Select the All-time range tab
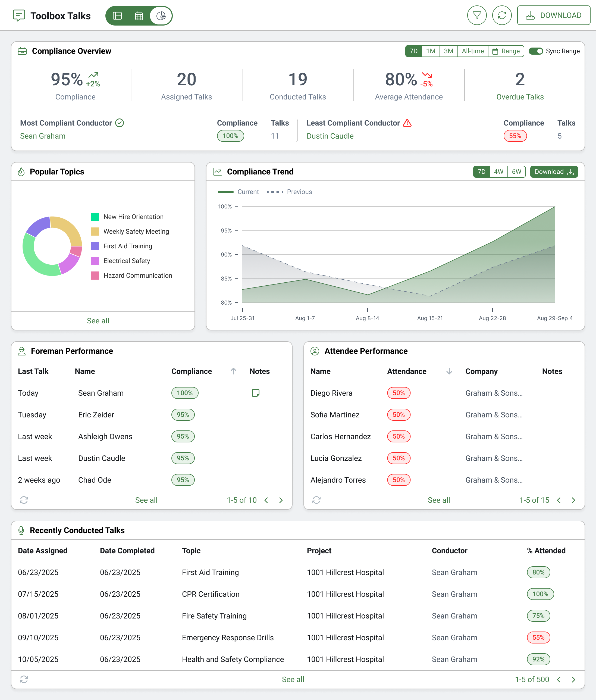 click(472, 51)
